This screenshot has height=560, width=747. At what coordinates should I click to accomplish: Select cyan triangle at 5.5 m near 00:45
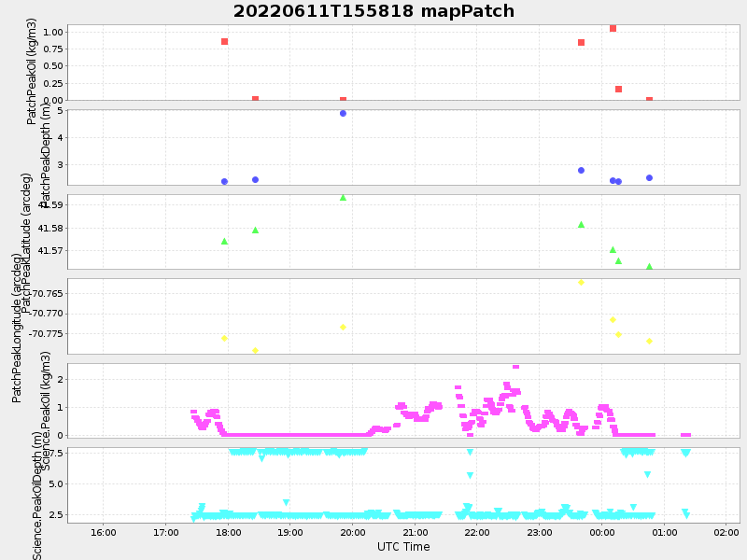(647, 474)
